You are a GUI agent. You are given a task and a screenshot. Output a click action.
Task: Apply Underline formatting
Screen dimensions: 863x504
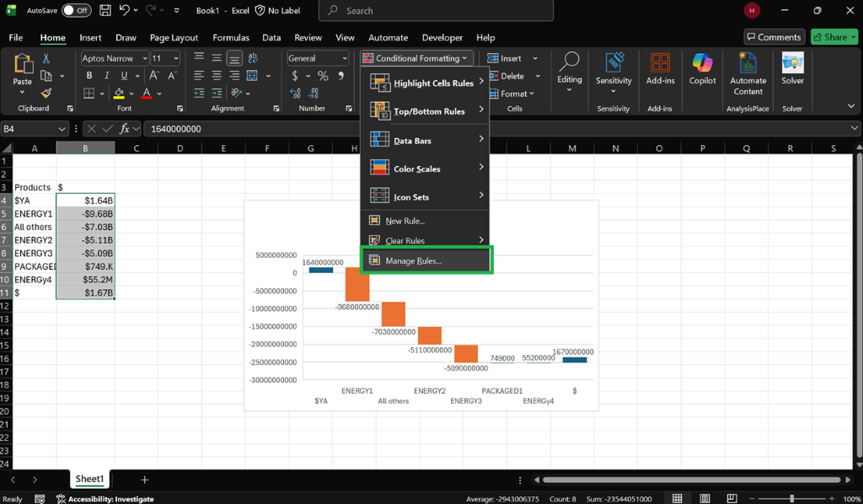point(123,75)
